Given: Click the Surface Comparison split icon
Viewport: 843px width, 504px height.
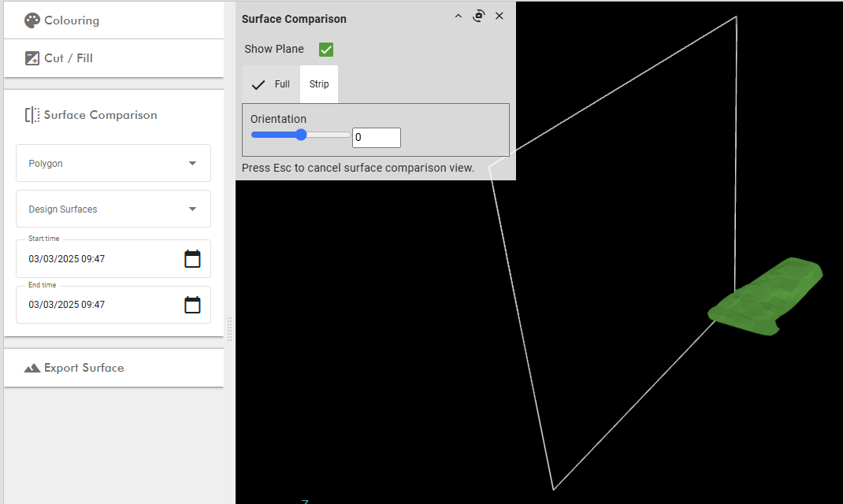Looking at the screenshot, I should click(32, 115).
